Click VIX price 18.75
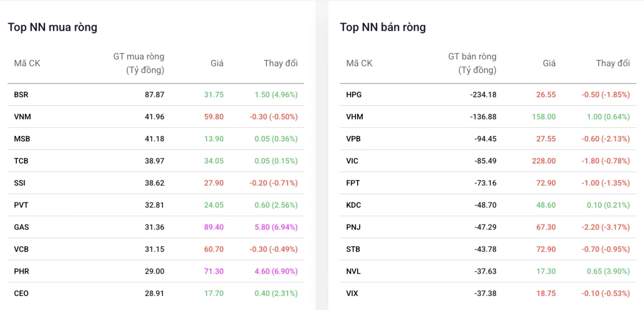The image size is (644, 310). tap(546, 294)
